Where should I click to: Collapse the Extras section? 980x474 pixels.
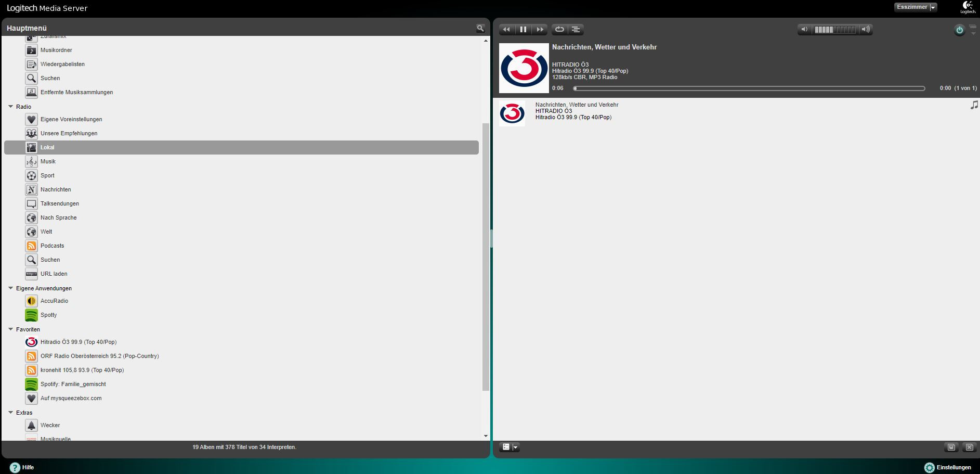(x=10, y=413)
